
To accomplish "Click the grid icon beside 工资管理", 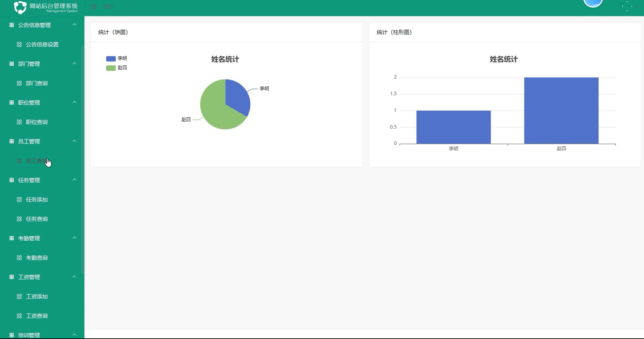I will [x=12, y=277].
